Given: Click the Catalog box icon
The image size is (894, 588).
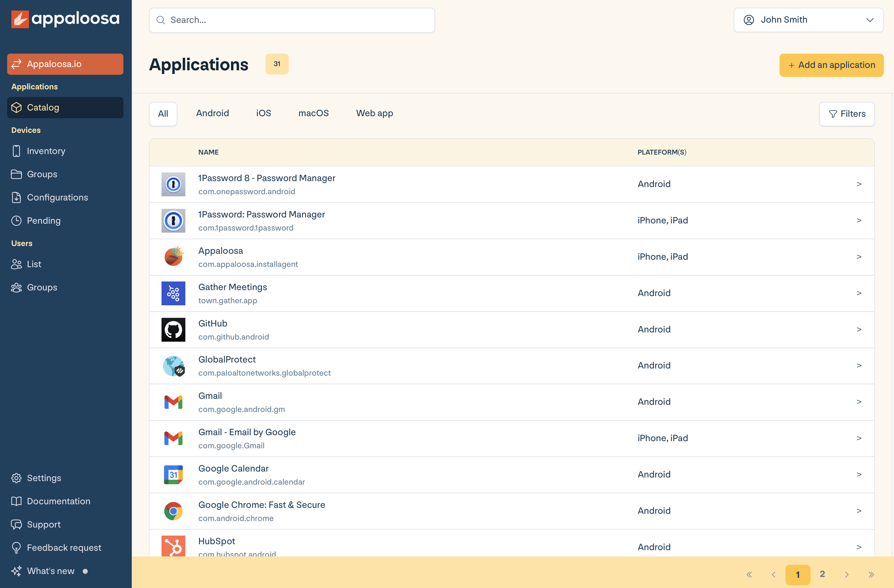Looking at the screenshot, I should coord(16,108).
